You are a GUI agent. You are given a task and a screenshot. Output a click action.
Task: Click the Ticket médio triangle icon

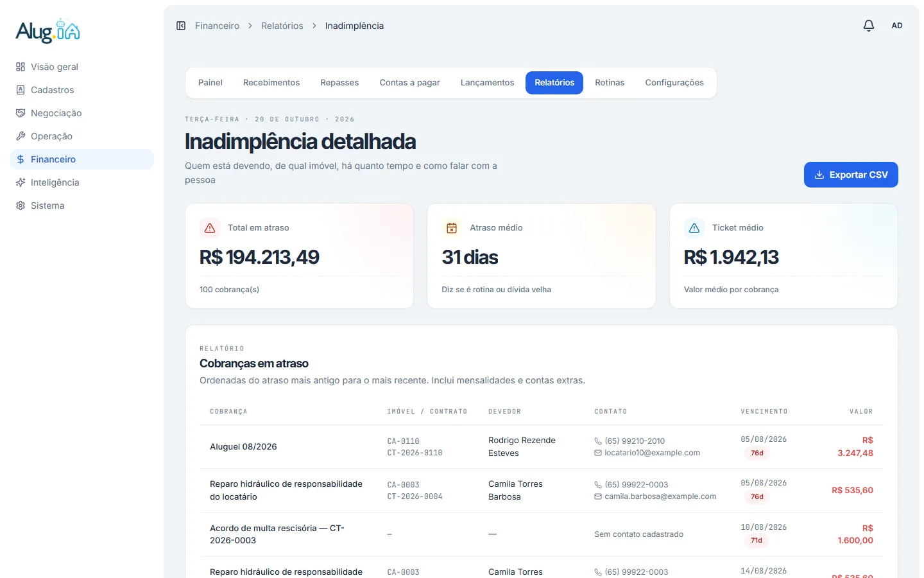[x=694, y=228]
